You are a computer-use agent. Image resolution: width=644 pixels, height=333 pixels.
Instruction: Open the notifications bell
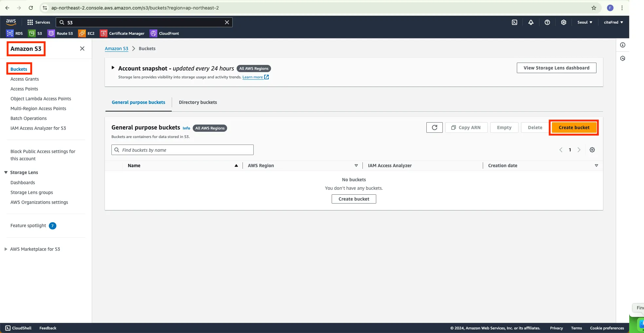[x=531, y=22]
